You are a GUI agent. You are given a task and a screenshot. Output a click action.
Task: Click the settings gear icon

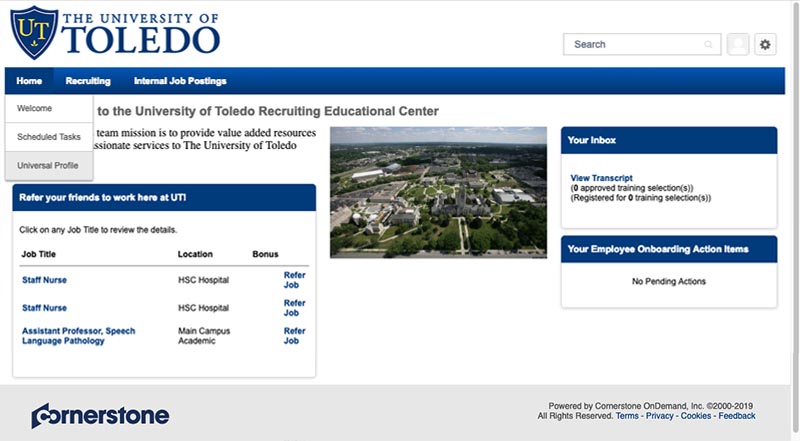(x=765, y=44)
